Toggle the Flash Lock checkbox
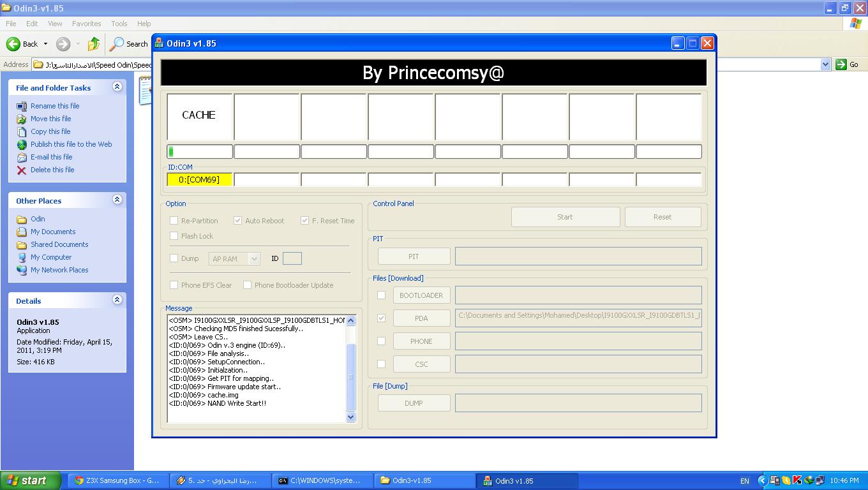The image size is (868, 490). tap(174, 236)
